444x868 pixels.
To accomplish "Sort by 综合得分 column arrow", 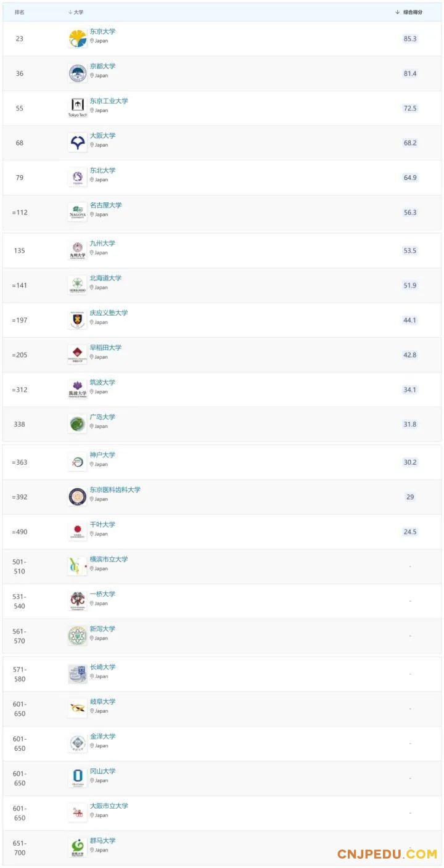I will [398, 12].
